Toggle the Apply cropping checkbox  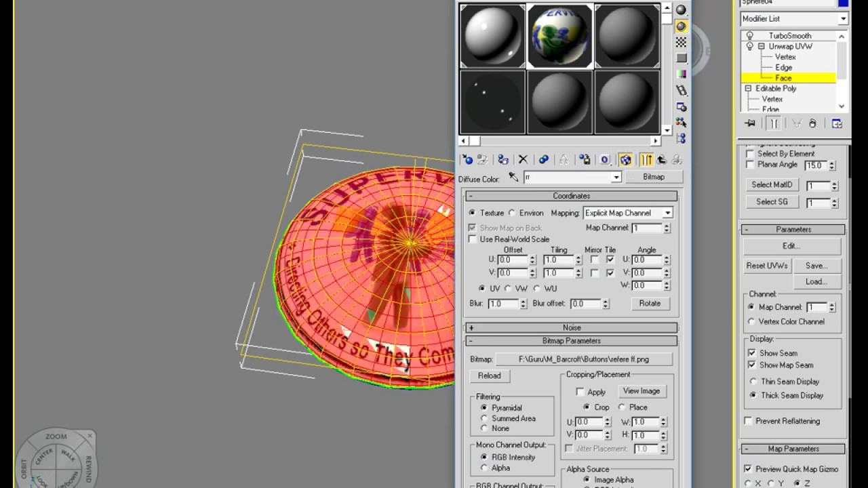[x=580, y=392]
